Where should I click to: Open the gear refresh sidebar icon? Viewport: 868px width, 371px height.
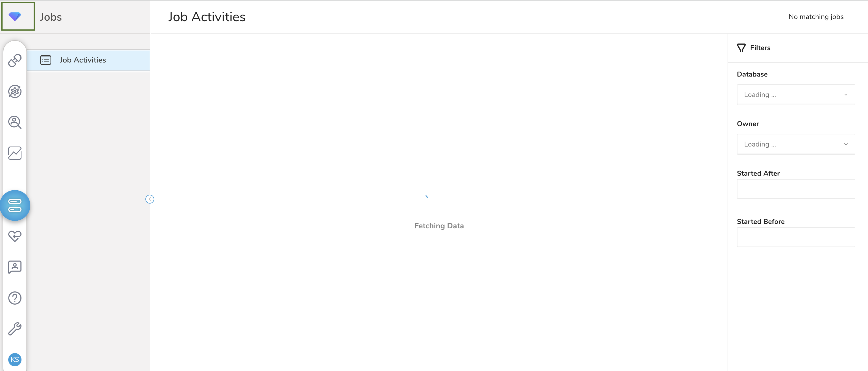[x=15, y=91]
